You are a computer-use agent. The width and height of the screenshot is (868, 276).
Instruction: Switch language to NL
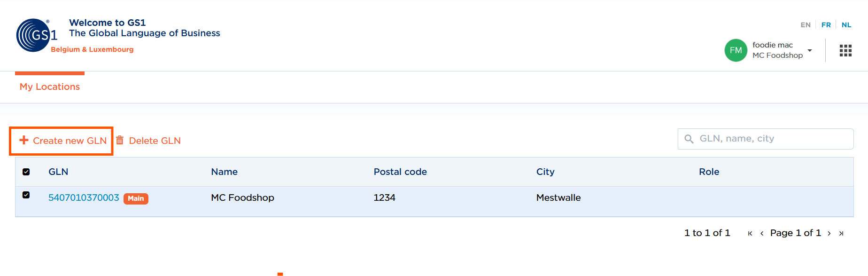tap(846, 25)
